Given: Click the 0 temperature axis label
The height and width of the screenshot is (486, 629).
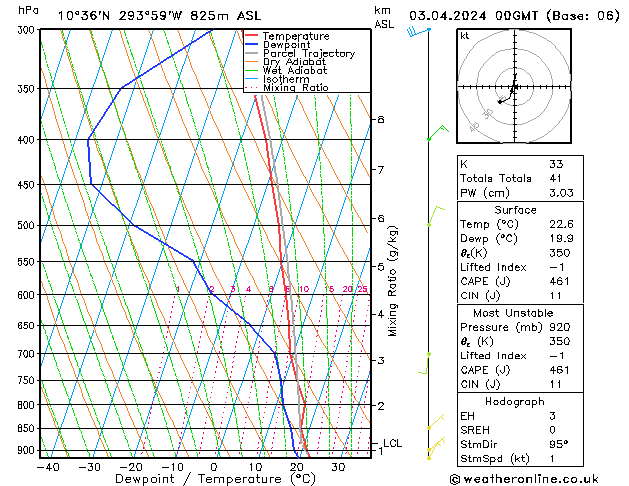Looking at the screenshot, I should point(214,467).
